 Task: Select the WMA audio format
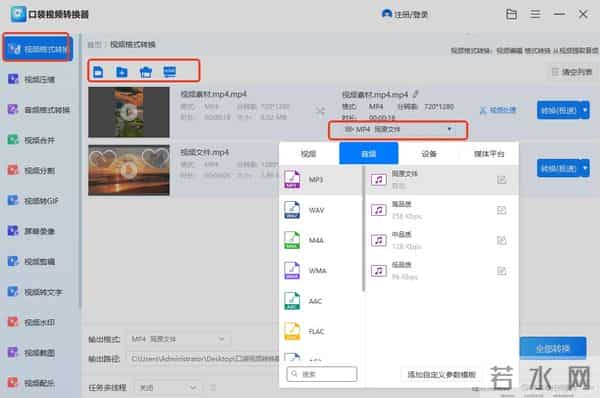click(321, 271)
